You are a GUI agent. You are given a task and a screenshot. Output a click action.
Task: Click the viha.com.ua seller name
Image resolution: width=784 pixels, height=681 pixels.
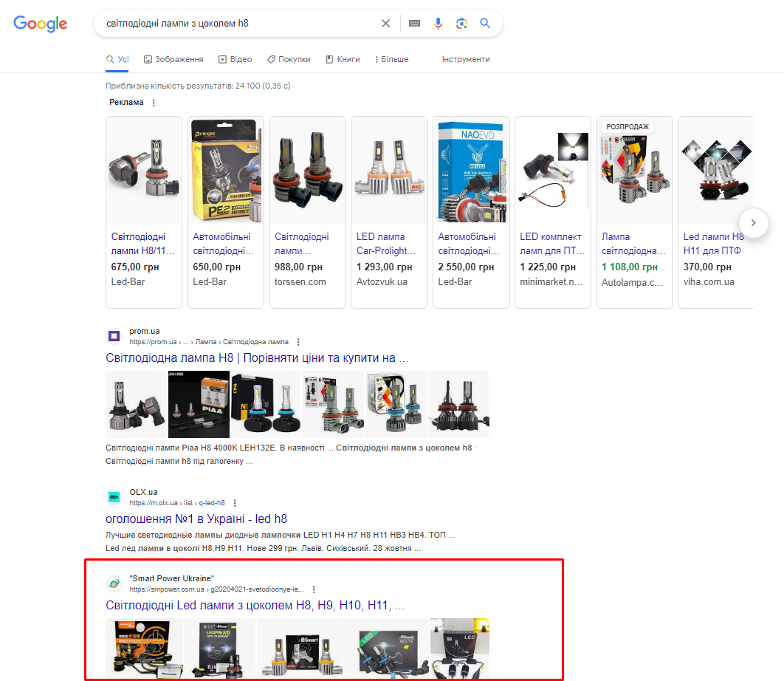coord(709,281)
